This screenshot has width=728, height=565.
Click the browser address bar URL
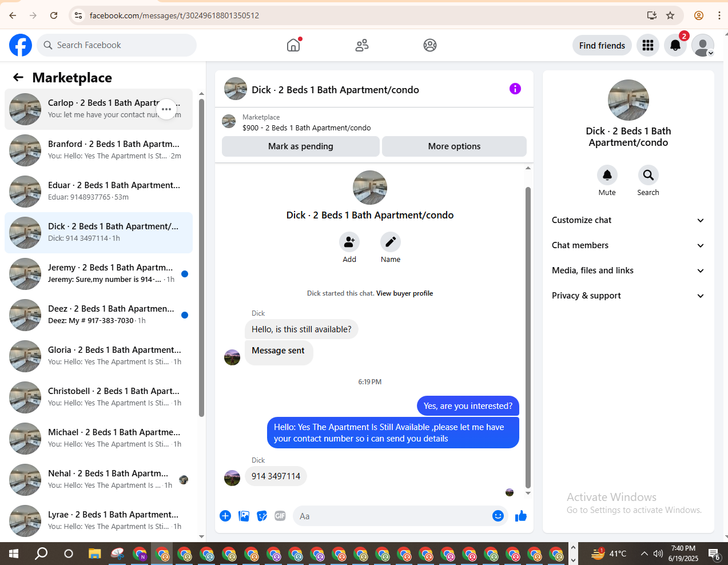pyautogui.click(x=174, y=15)
